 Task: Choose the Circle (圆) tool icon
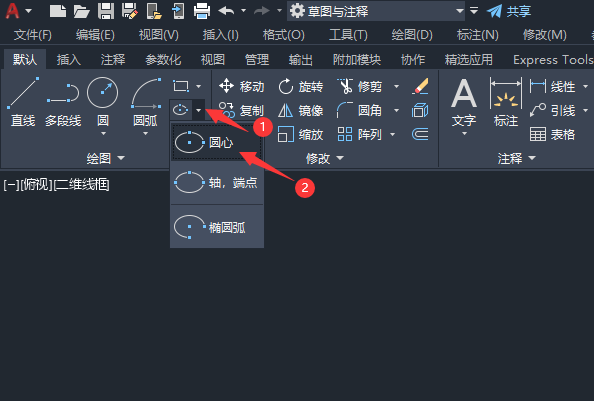click(103, 93)
